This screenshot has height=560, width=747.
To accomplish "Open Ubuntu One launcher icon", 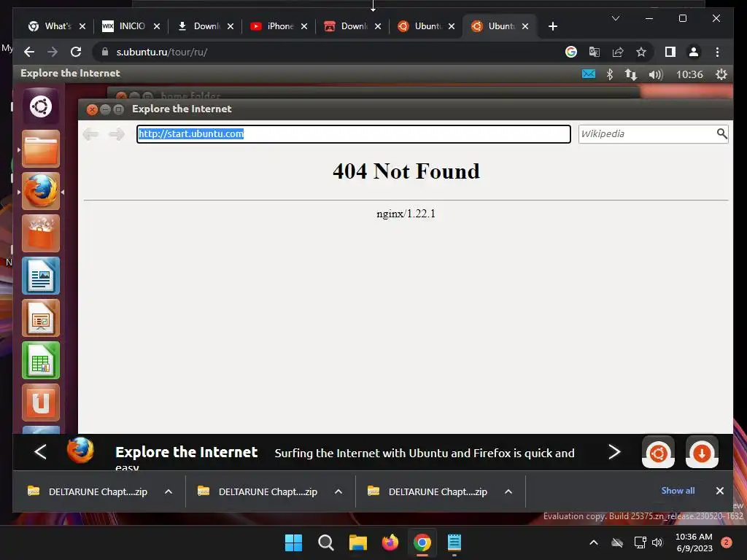I will tap(41, 402).
